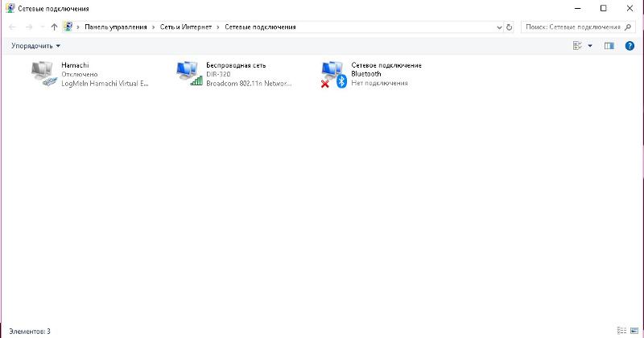Click the Hamachi connection name
Viewport: 644px width, 338px height.
pos(75,65)
